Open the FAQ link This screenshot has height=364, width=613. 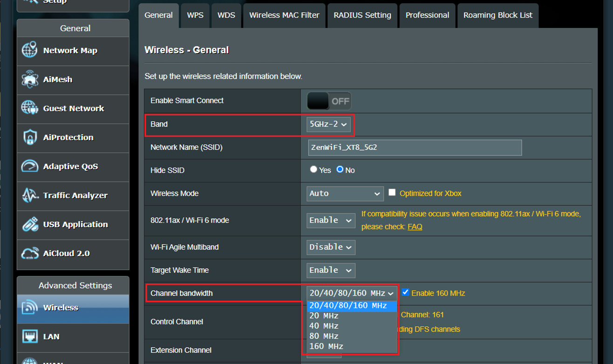415,227
